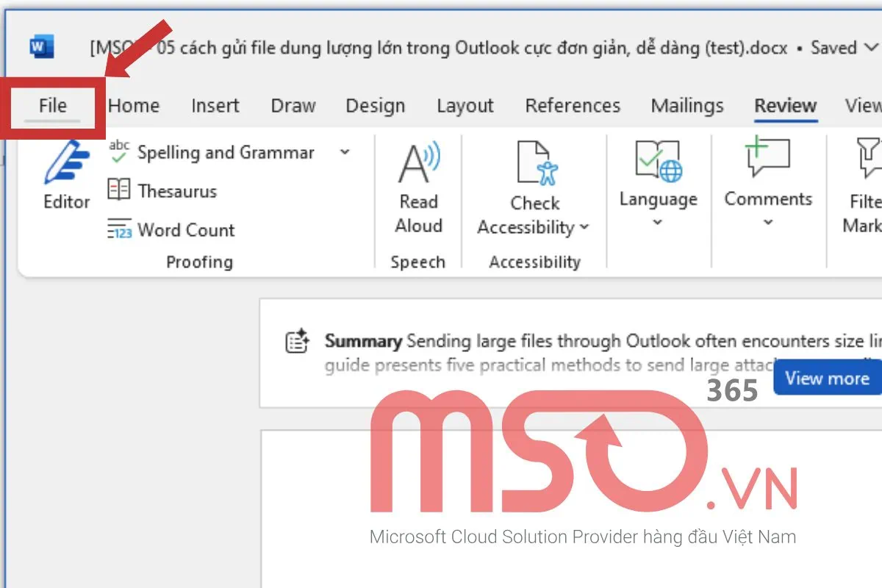Click the Saved status in title bar
Image resolution: width=882 pixels, height=588 pixels.
[833, 48]
